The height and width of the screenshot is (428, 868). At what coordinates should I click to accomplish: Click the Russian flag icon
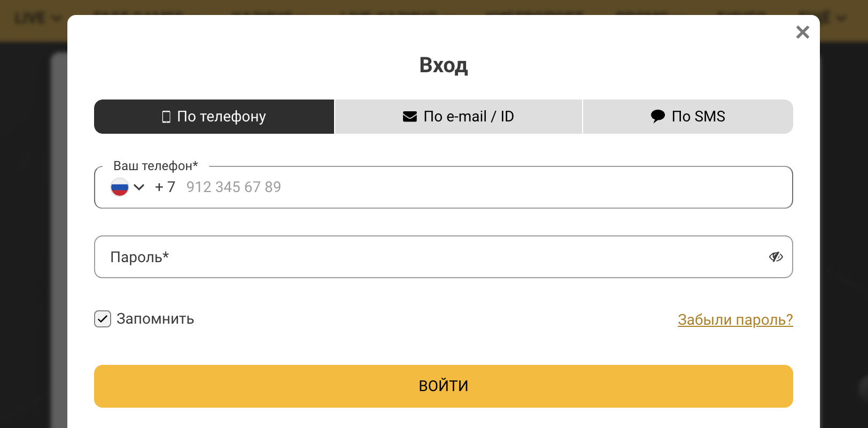point(120,187)
